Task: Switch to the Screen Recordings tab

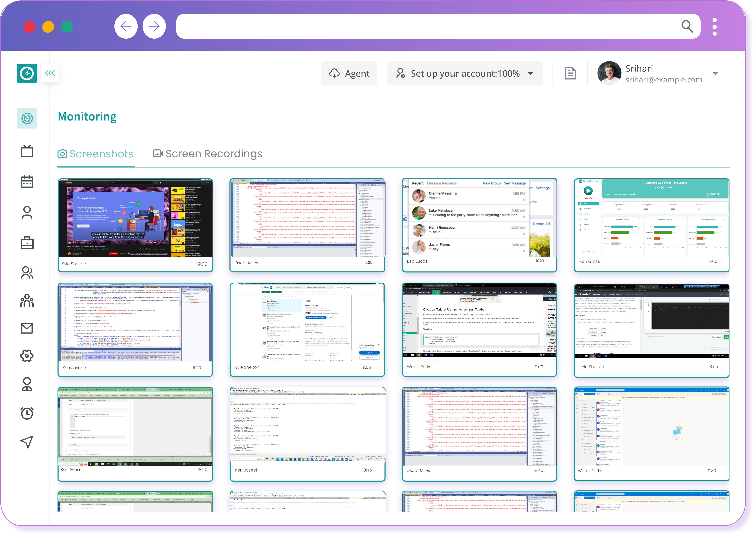Action: 208,154
